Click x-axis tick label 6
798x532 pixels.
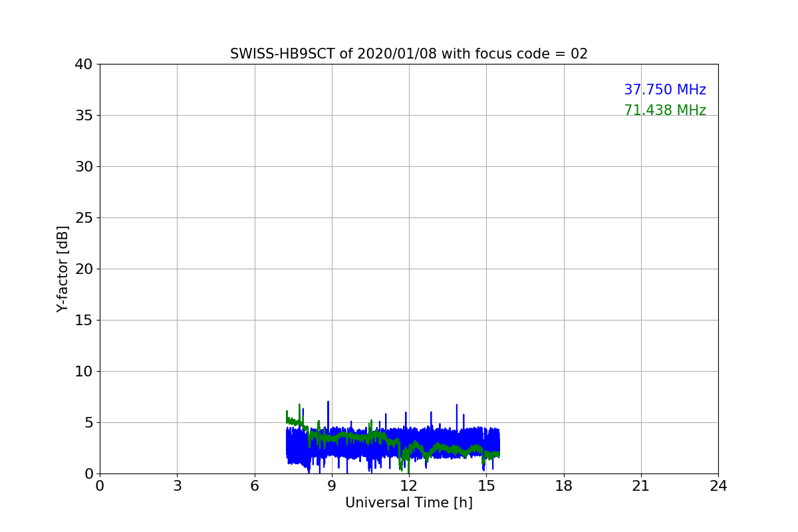255,486
